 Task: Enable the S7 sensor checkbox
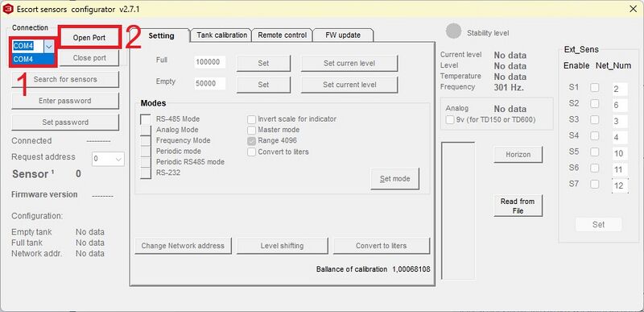(x=594, y=184)
